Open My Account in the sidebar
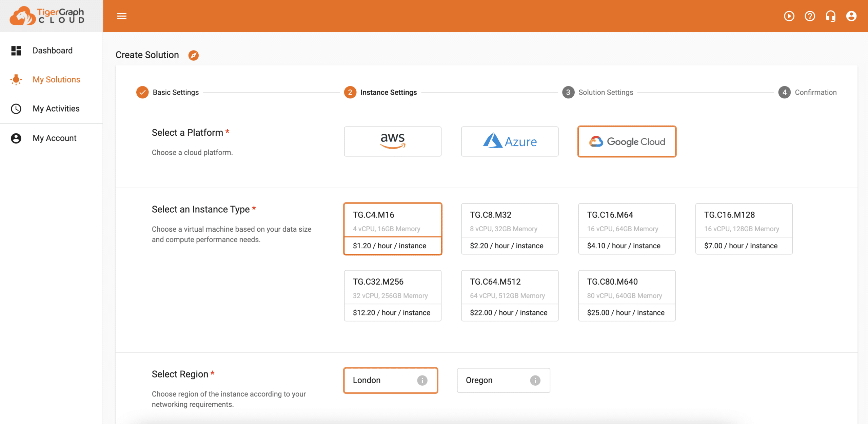 [52, 138]
